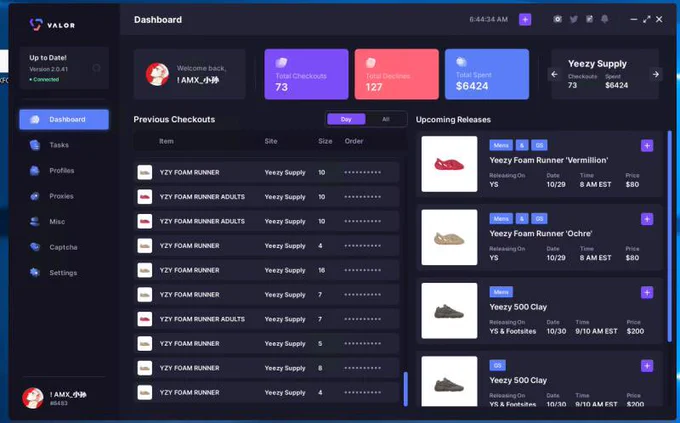Select the All toggle for checkouts
Viewport: 680px width, 423px height.
point(386,119)
